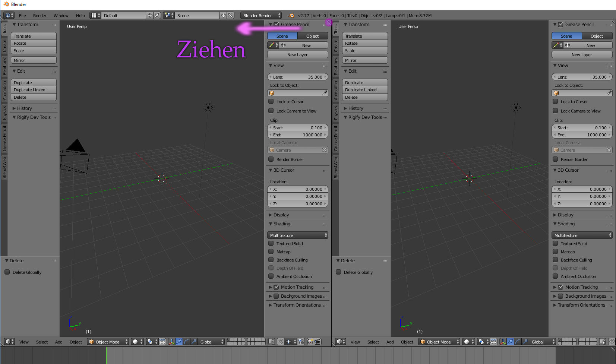Open the snap element selector in the left viewport
This screenshot has width=616, height=364.
point(291,342)
